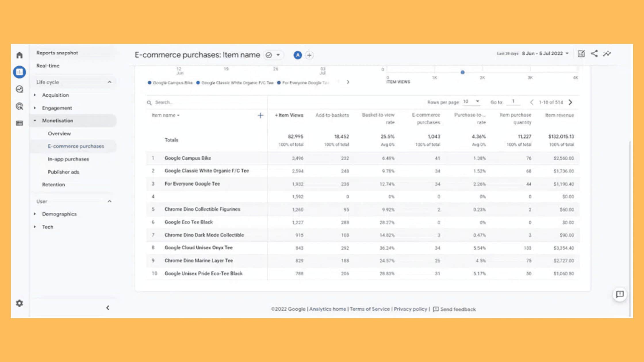The image size is (644, 362).
Task: Select Chrome Dino Marine Layer Tee row
Action: coord(363,261)
